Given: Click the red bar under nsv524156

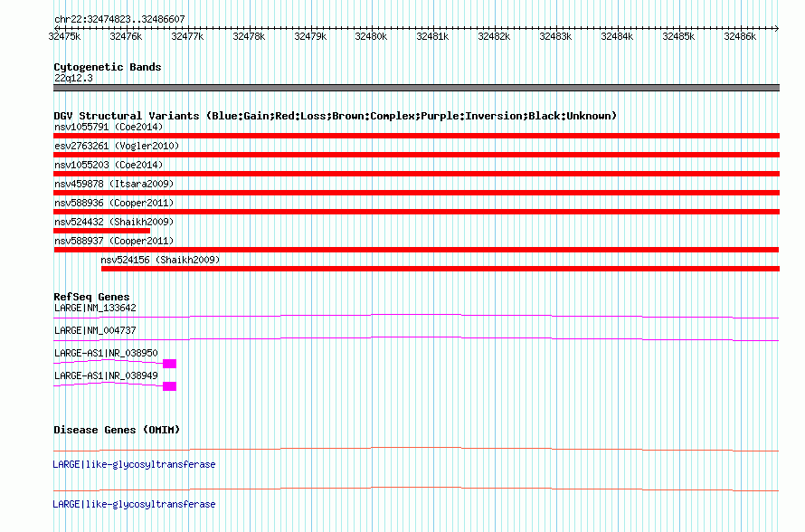Looking at the screenshot, I should 440,269.
